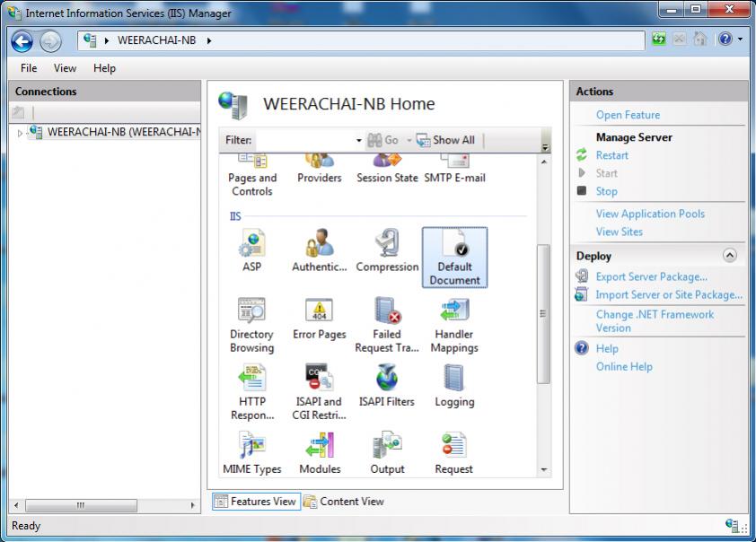This screenshot has width=756, height=542.
Task: Open the Compression feature
Action: (x=387, y=251)
